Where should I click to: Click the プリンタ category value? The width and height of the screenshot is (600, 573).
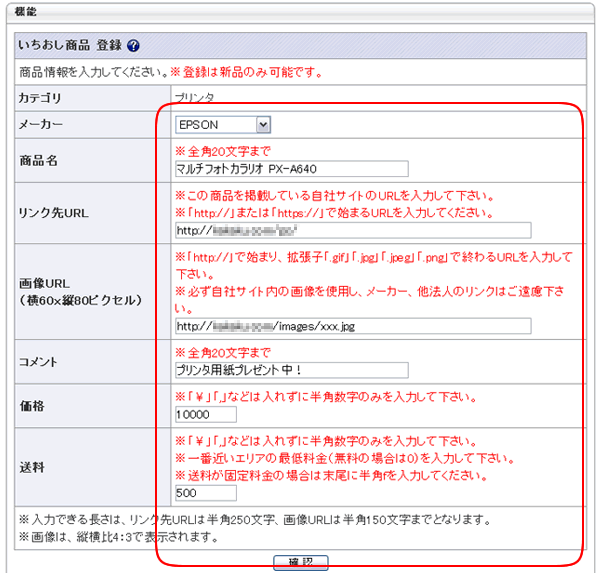[194, 98]
